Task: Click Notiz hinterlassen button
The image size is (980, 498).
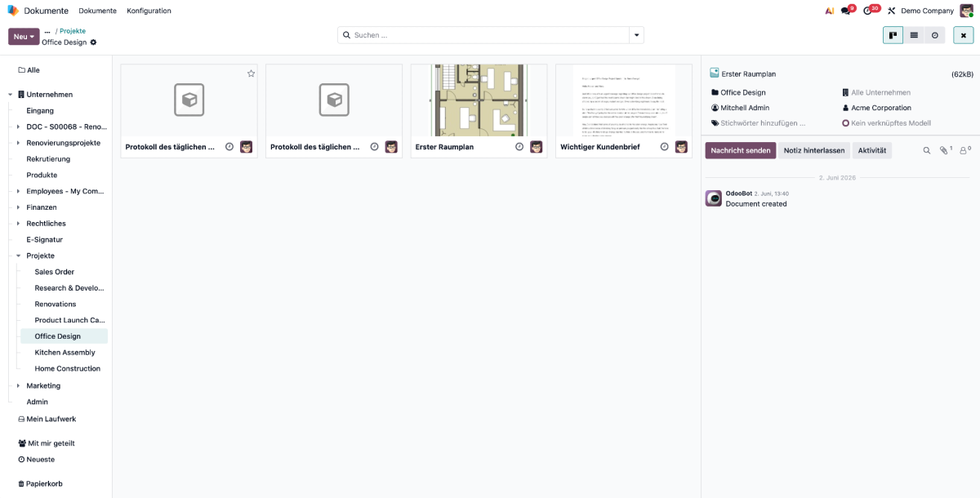Action: coord(814,150)
